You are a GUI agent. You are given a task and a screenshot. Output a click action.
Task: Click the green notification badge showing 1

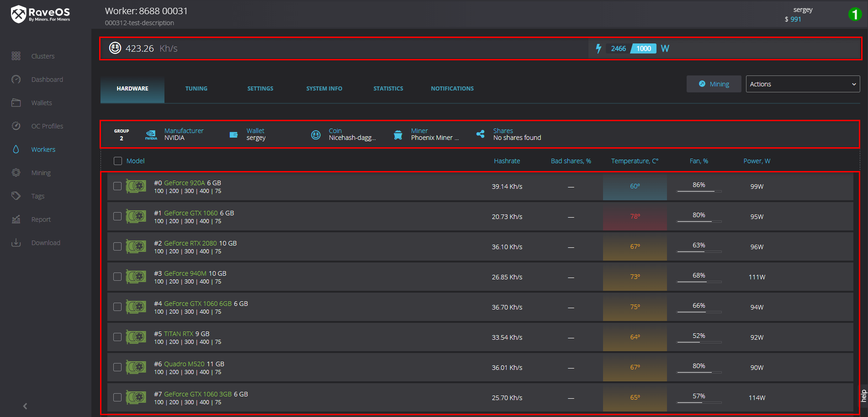point(855,14)
